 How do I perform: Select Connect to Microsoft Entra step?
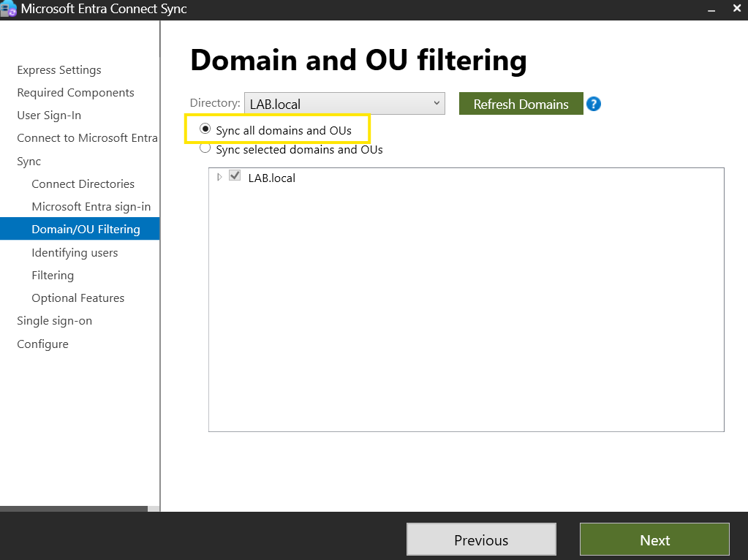coord(87,138)
